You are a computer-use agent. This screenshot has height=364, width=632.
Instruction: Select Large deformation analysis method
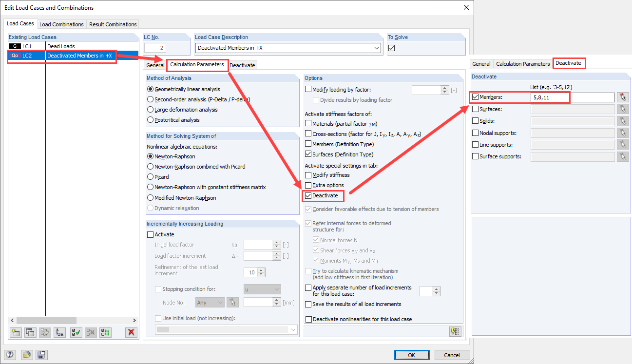click(152, 109)
